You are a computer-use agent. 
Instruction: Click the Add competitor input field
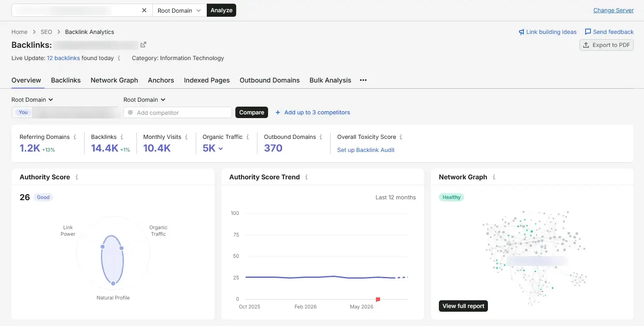[x=178, y=112]
